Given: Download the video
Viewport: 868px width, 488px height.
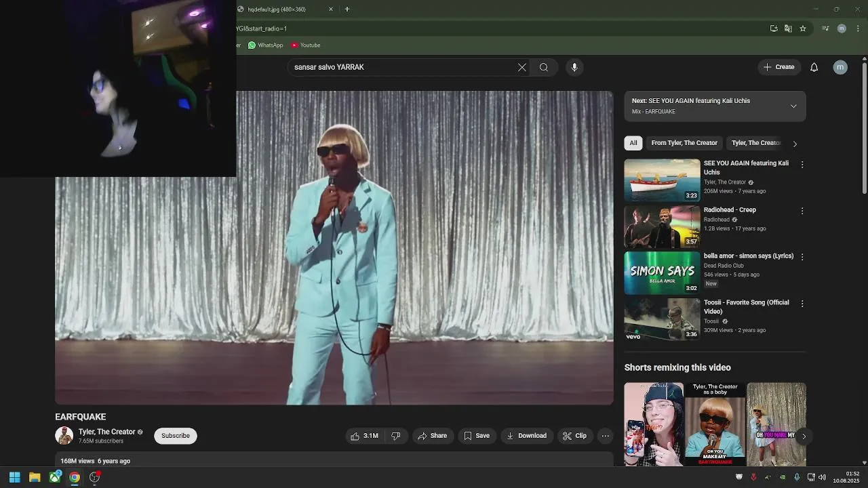Looking at the screenshot, I should coord(527,436).
